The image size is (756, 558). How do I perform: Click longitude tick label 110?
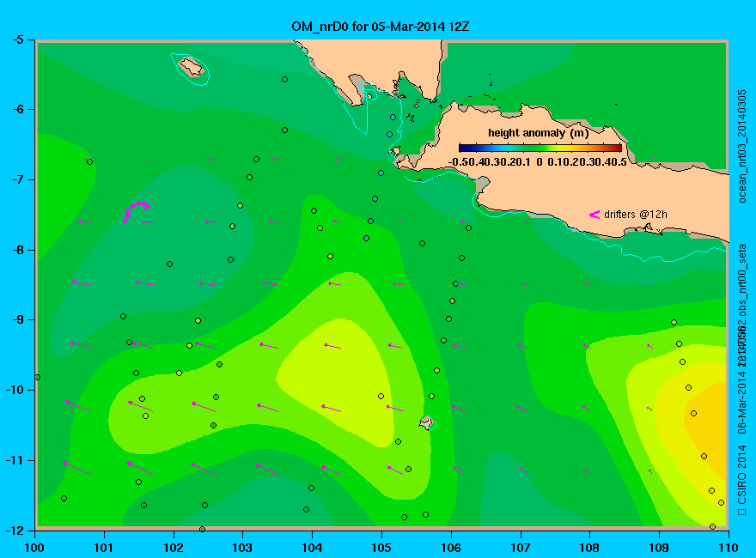point(728,548)
